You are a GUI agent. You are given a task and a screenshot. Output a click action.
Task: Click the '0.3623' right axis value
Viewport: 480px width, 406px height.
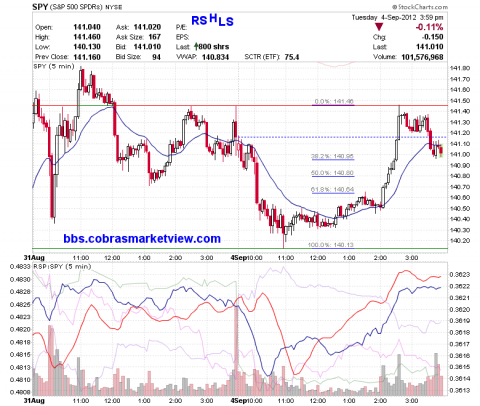point(460,275)
